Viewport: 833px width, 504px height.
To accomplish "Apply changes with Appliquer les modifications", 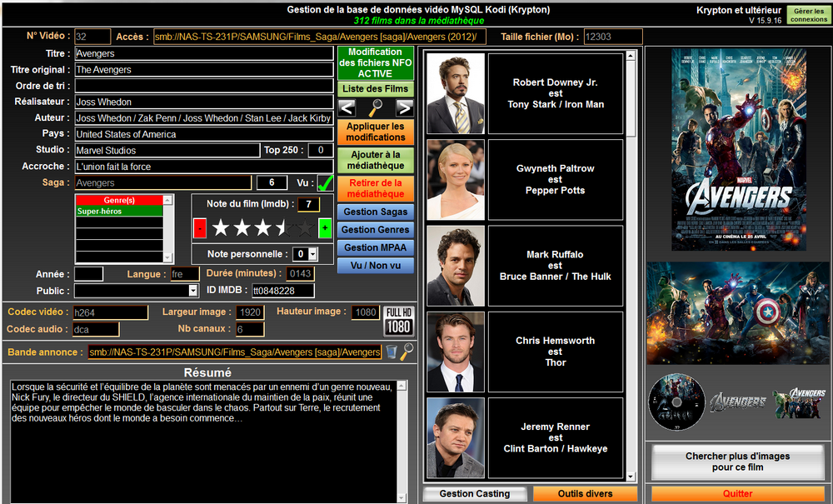I will (x=376, y=132).
